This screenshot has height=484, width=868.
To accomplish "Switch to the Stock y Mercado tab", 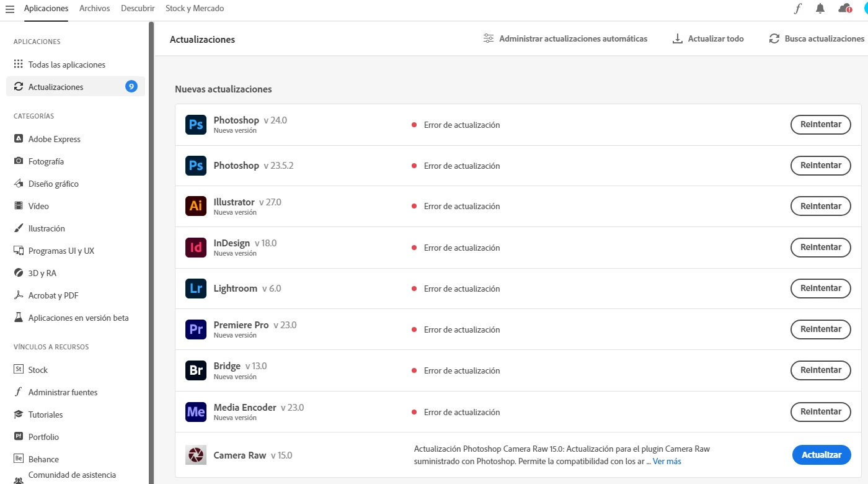I will pos(195,9).
